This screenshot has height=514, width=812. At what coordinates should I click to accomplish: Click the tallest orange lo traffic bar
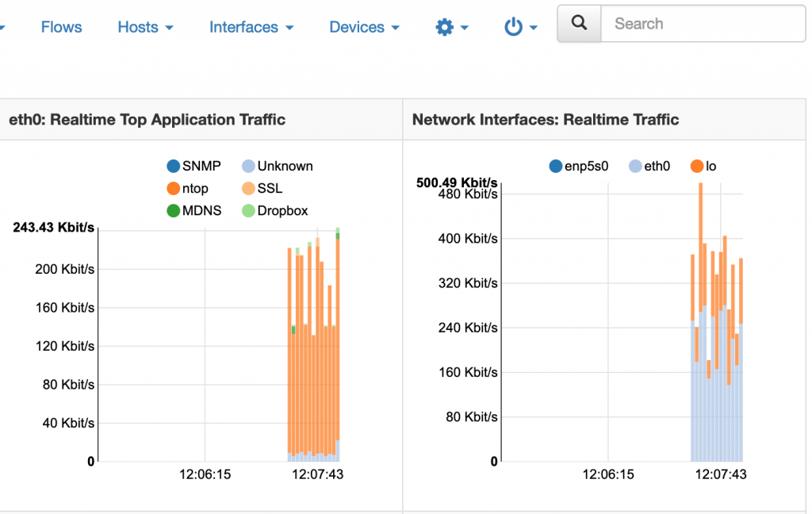click(701, 247)
